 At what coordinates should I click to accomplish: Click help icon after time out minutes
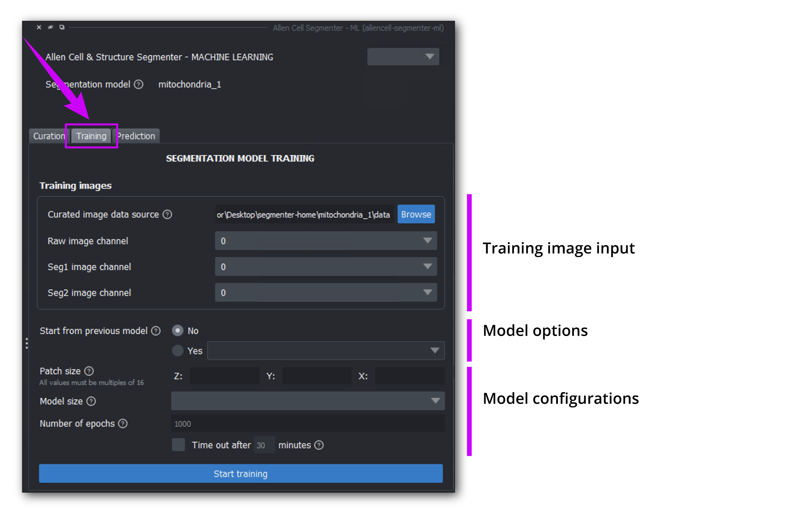tap(319, 445)
